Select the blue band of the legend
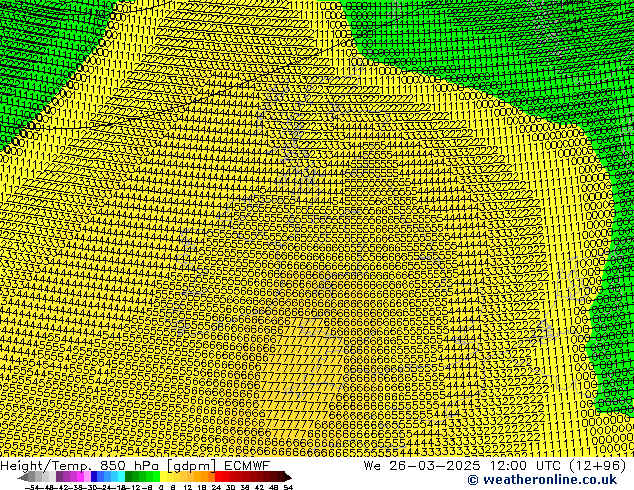 [x=108, y=476]
